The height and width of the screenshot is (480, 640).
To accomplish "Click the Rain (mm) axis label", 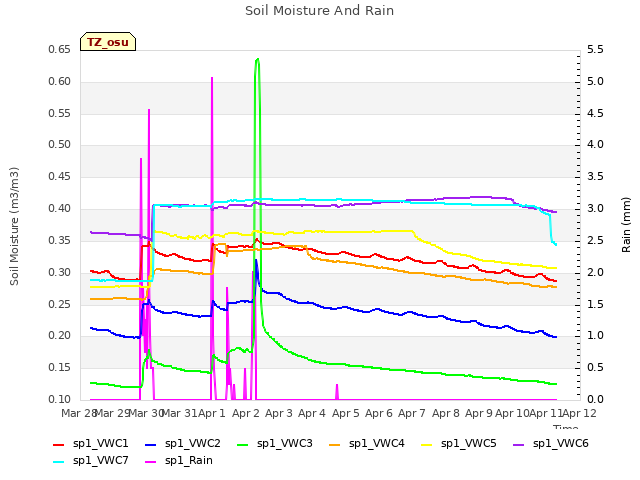I will (x=626, y=225).
